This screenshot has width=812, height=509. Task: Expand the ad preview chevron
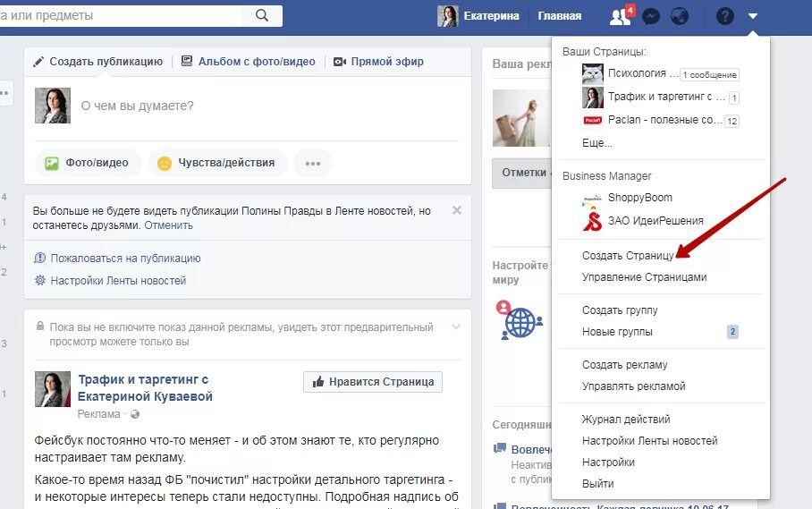click(456, 327)
